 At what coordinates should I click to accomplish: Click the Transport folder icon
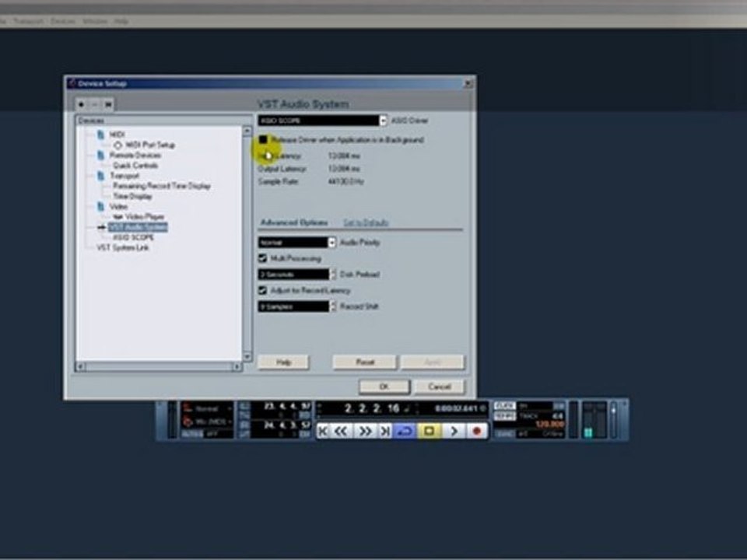(101, 176)
